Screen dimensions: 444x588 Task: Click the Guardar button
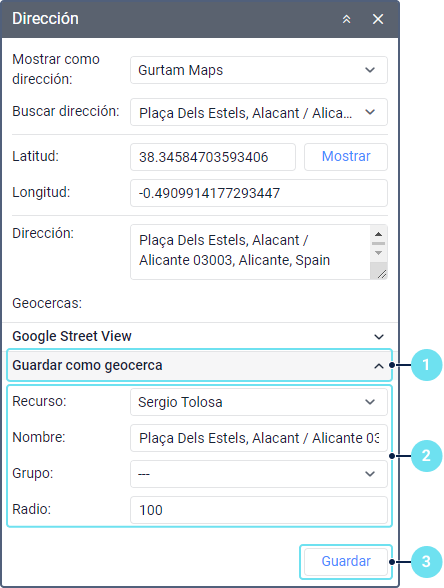(x=346, y=562)
